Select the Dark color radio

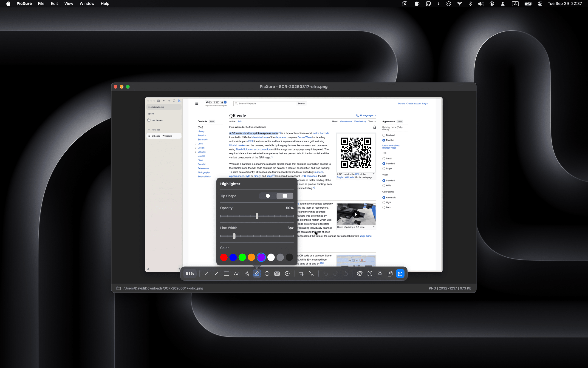(384, 207)
